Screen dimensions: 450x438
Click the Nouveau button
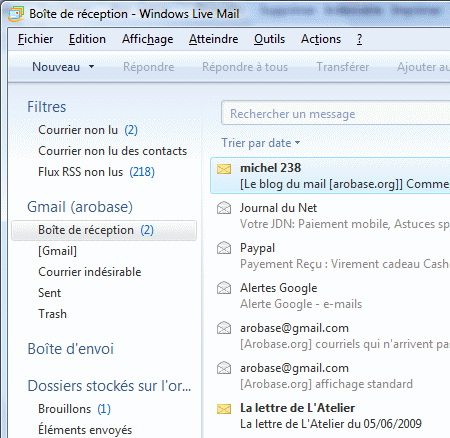56,67
